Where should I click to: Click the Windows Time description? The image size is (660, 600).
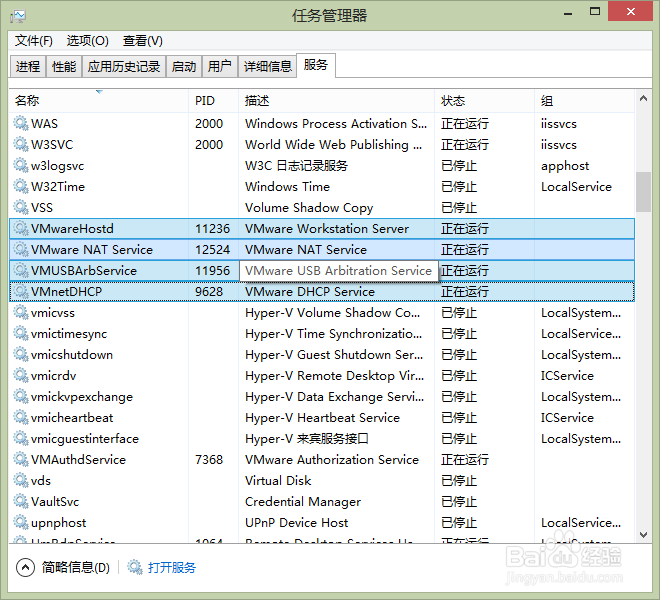pyautogui.click(x=287, y=186)
